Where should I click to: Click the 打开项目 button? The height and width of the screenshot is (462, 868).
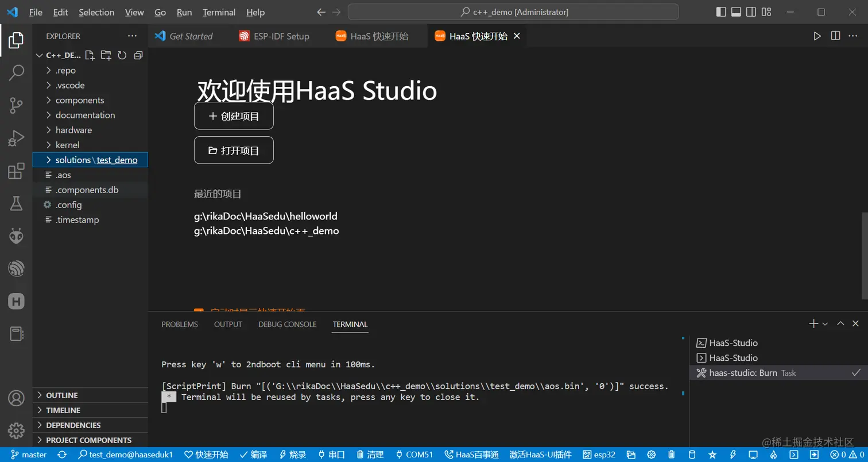tap(234, 151)
